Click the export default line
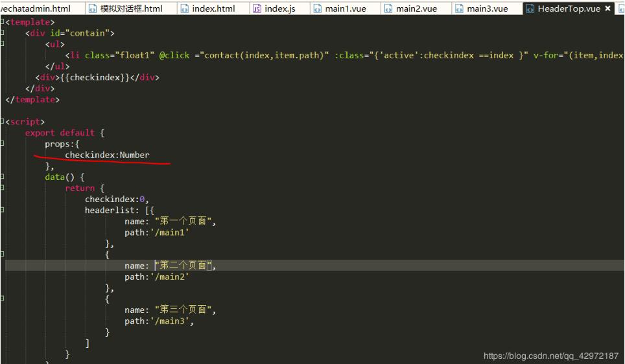This screenshot has height=364, width=625. pyautogui.click(x=65, y=133)
